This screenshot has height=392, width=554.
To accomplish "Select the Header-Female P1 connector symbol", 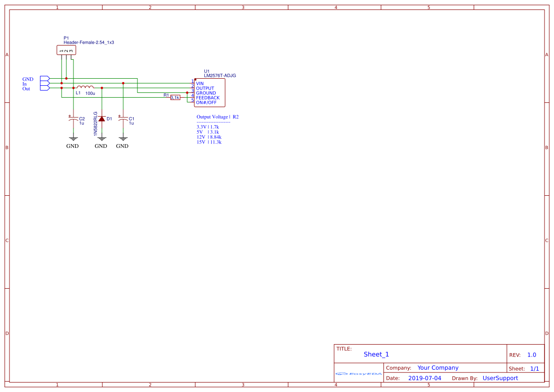I will tap(66, 50).
